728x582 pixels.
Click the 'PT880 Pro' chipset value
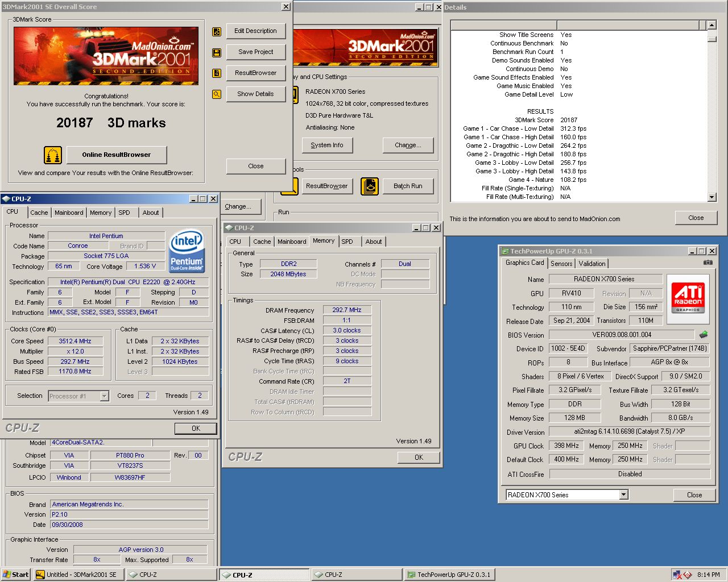[x=130, y=456]
